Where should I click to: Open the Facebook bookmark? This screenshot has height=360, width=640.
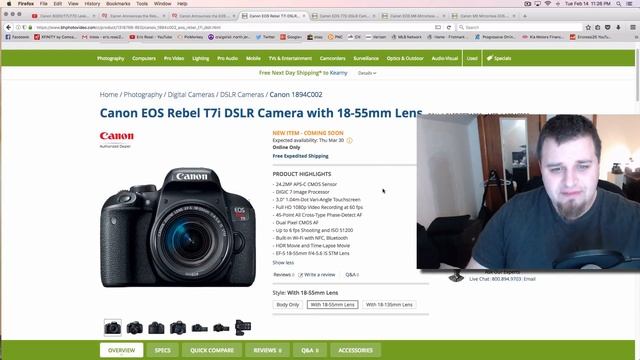(17, 37)
